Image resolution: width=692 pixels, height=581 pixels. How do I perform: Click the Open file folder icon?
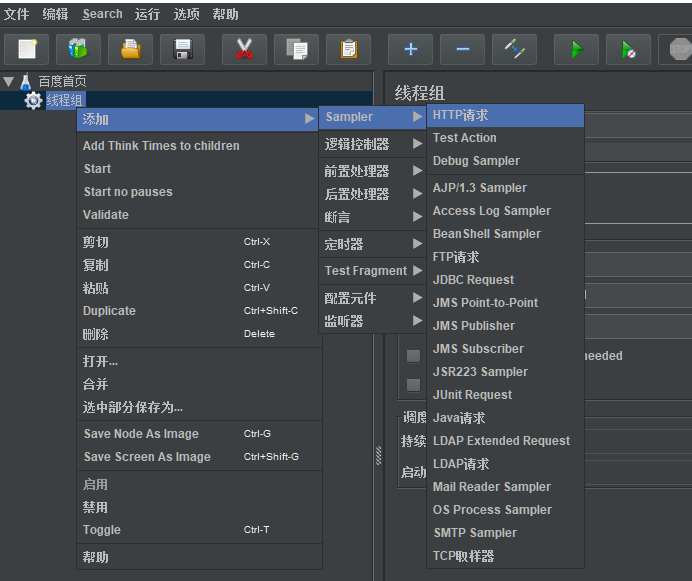[130, 49]
